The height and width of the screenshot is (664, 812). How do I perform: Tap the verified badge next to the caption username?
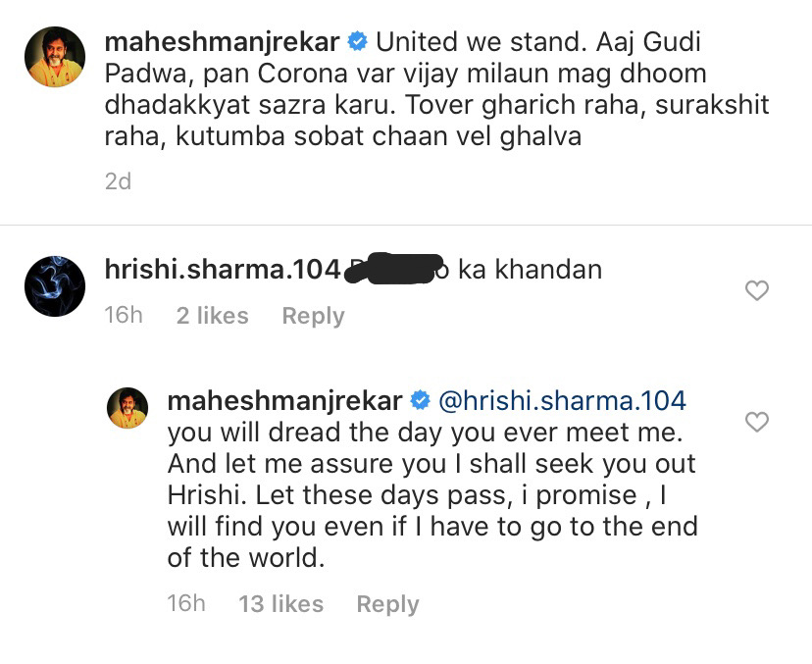pos(357,43)
